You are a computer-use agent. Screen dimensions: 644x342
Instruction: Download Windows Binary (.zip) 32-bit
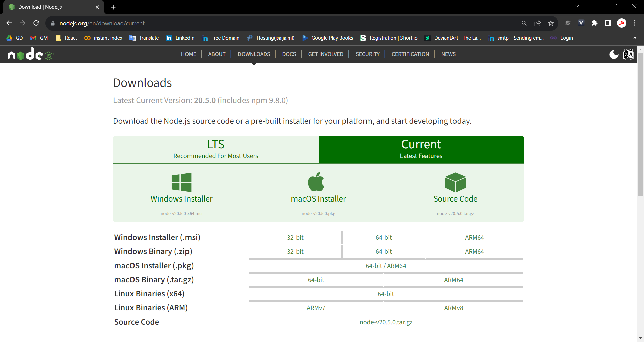(x=295, y=252)
